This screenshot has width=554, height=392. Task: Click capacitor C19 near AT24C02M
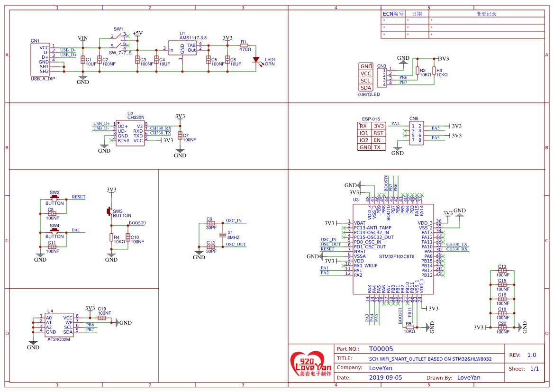pos(102,318)
